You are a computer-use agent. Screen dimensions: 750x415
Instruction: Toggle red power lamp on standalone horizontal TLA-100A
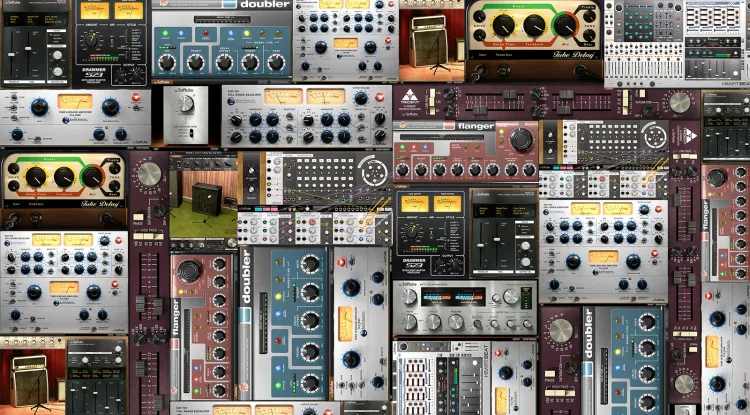pos(136,98)
